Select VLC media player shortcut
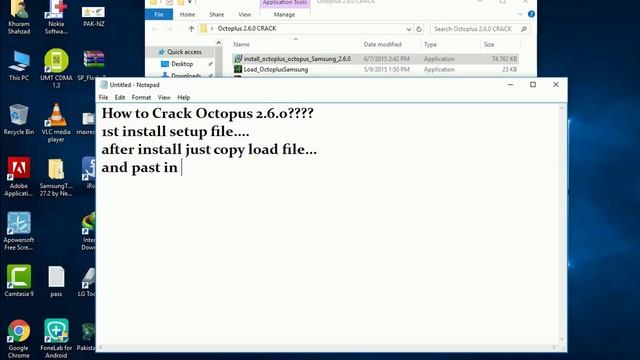 click(x=56, y=122)
